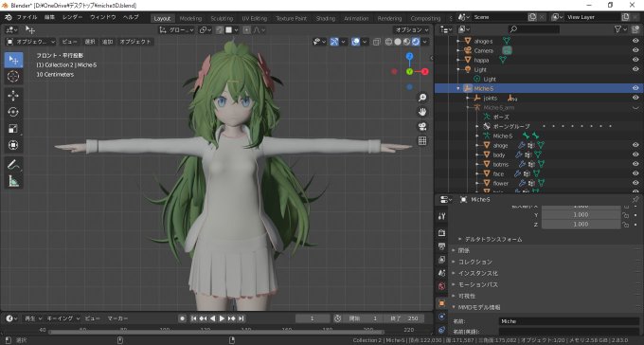
Task: Click the end frame 250 field
Action: (404, 318)
